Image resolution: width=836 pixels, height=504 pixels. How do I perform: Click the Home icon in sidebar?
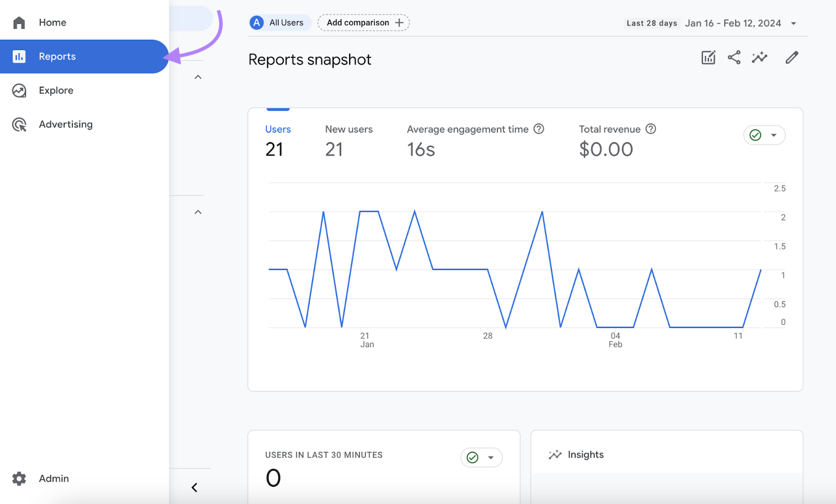point(19,22)
